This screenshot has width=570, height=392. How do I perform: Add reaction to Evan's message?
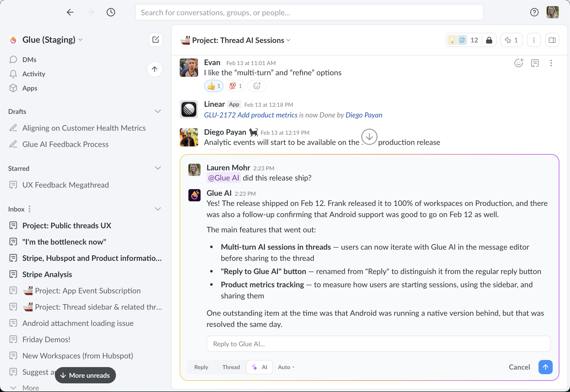click(x=518, y=63)
